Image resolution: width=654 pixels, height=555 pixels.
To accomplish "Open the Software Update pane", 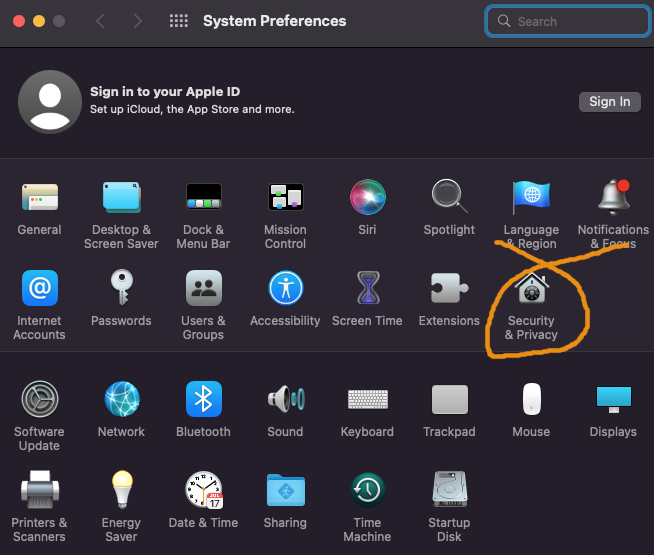I will click(39, 400).
